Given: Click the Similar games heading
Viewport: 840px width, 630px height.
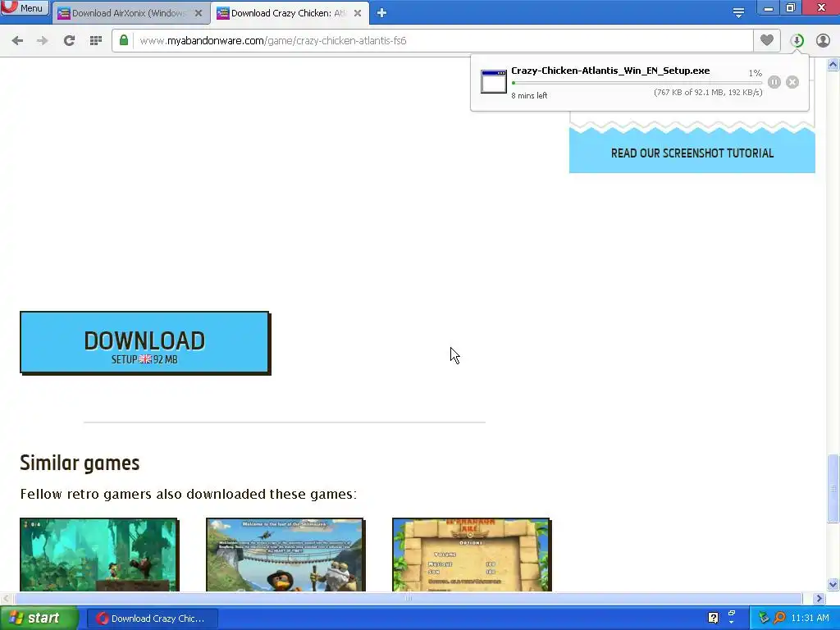Looking at the screenshot, I should 80,463.
